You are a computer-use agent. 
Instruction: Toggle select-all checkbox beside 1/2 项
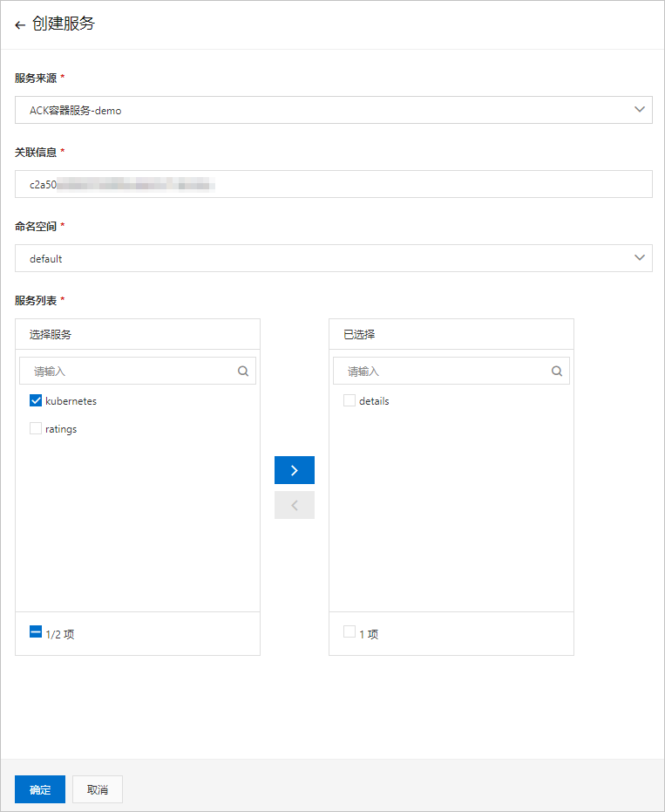[x=36, y=631]
